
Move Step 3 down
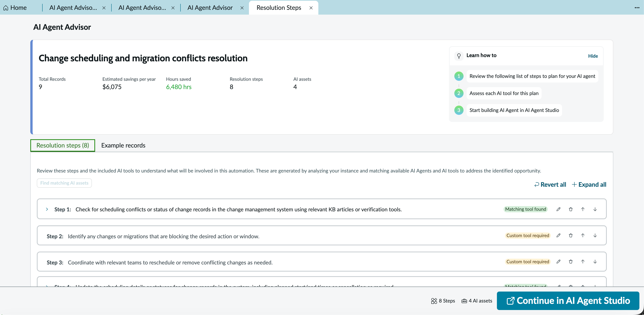(x=595, y=262)
